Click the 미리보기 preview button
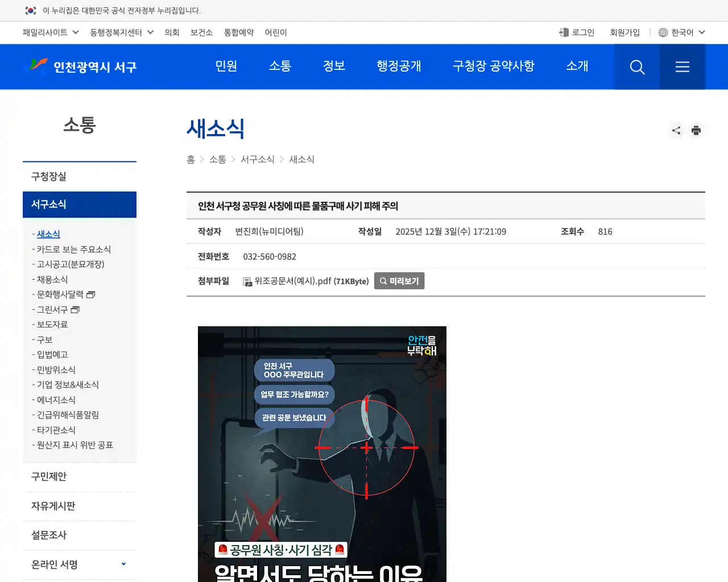 [x=399, y=281]
